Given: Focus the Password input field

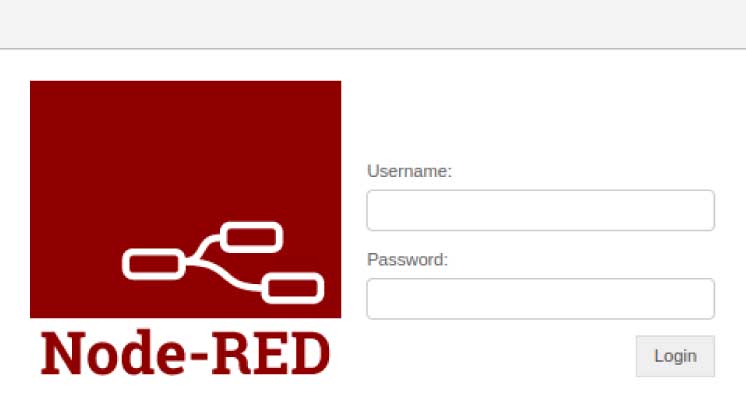Looking at the screenshot, I should coord(540,299).
